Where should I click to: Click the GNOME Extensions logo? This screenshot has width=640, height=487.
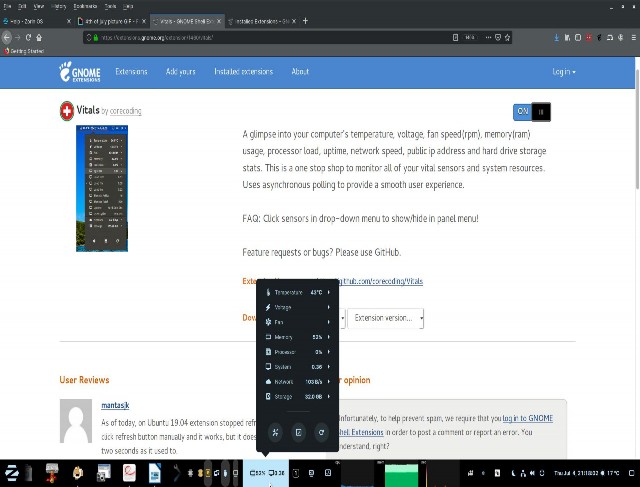tap(80, 72)
